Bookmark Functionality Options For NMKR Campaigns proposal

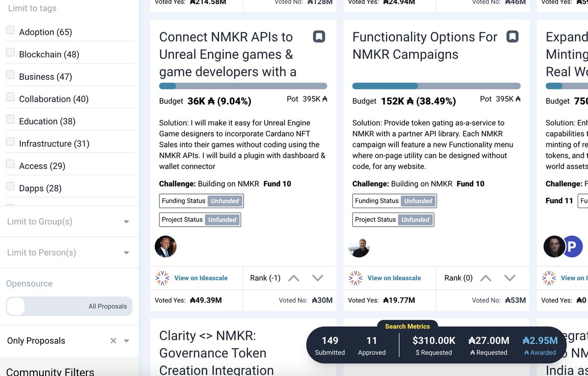[x=512, y=37]
